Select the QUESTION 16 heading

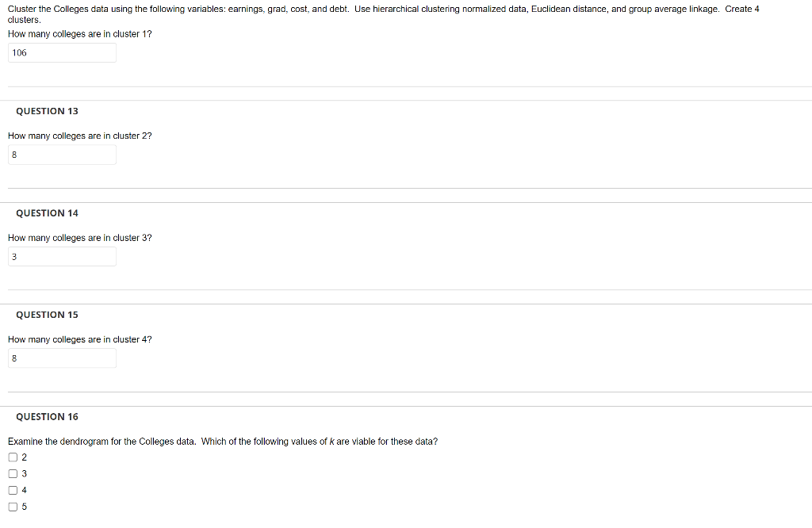(x=47, y=416)
